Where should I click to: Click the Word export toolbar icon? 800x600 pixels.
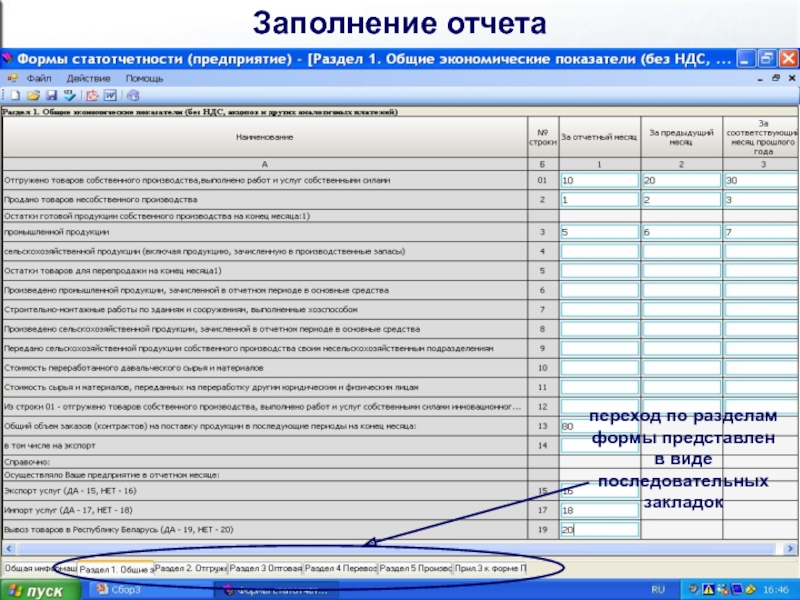(x=109, y=96)
